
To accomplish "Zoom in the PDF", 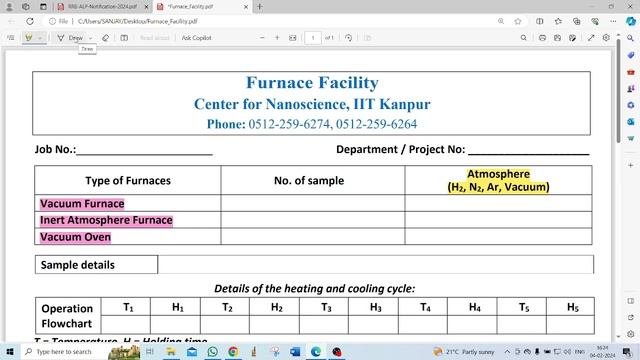I will pos(277,38).
